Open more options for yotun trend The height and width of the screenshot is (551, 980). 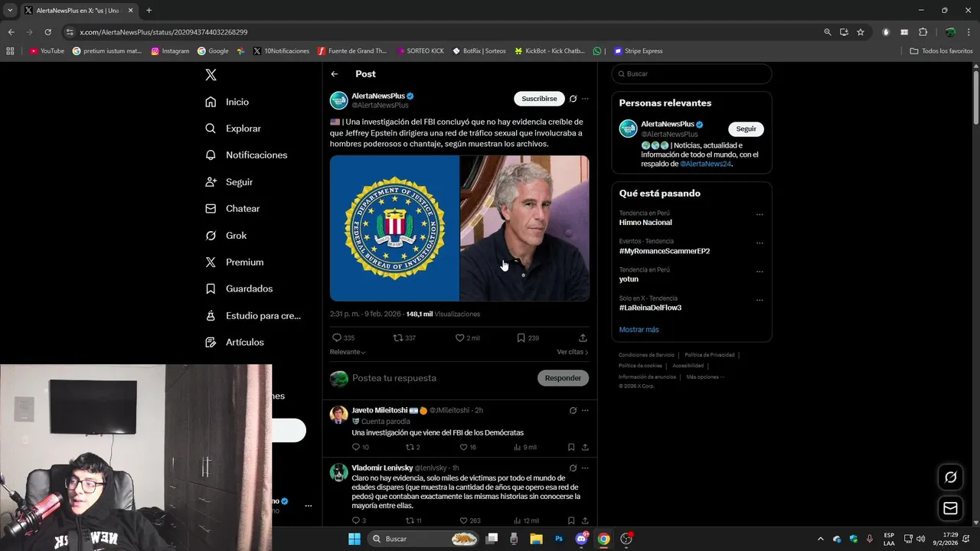[x=759, y=272]
